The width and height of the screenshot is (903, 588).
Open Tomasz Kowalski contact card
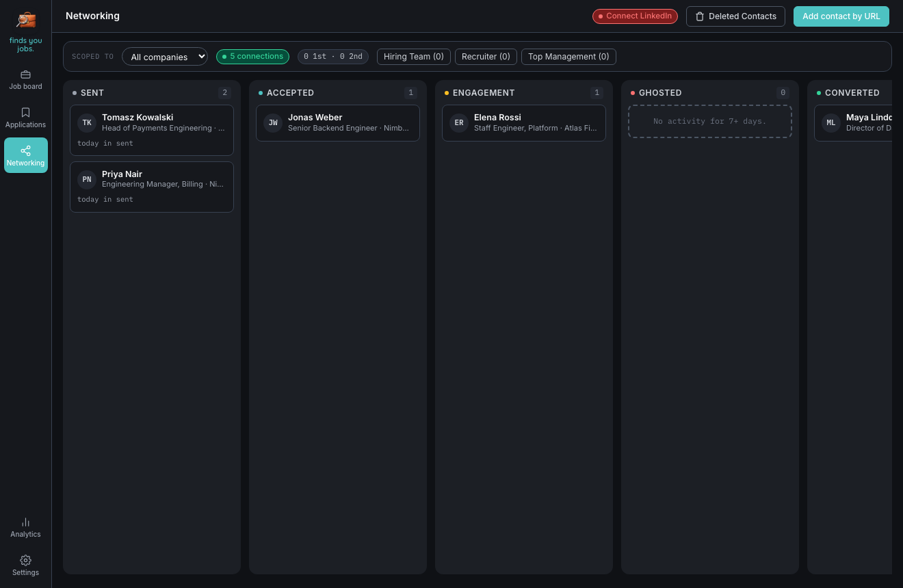point(152,130)
